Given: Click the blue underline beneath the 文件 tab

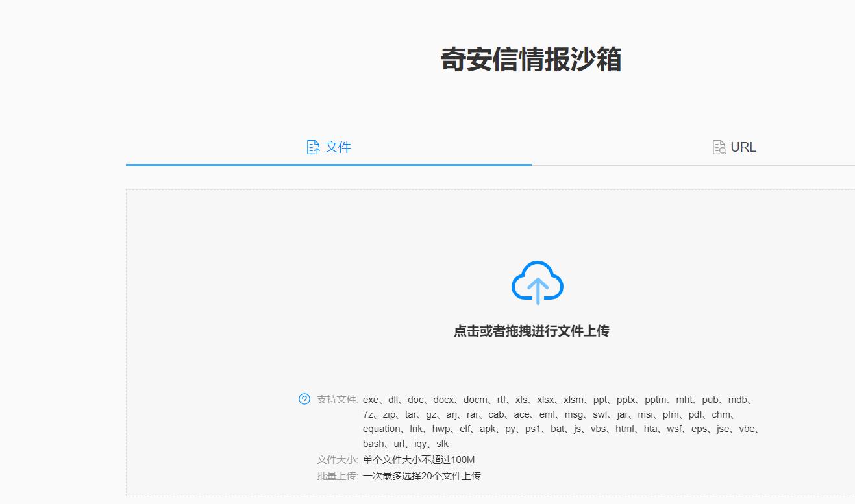Looking at the screenshot, I should (x=328, y=166).
